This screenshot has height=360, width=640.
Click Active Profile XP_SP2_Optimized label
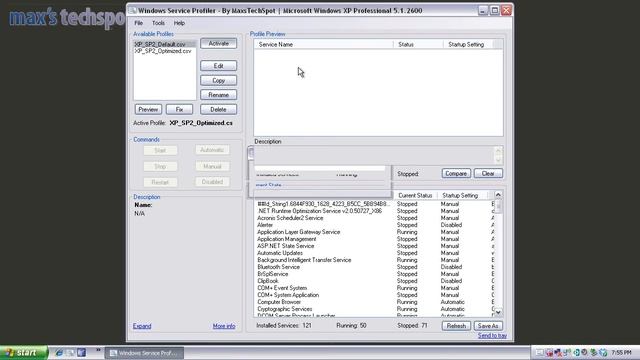click(183, 123)
